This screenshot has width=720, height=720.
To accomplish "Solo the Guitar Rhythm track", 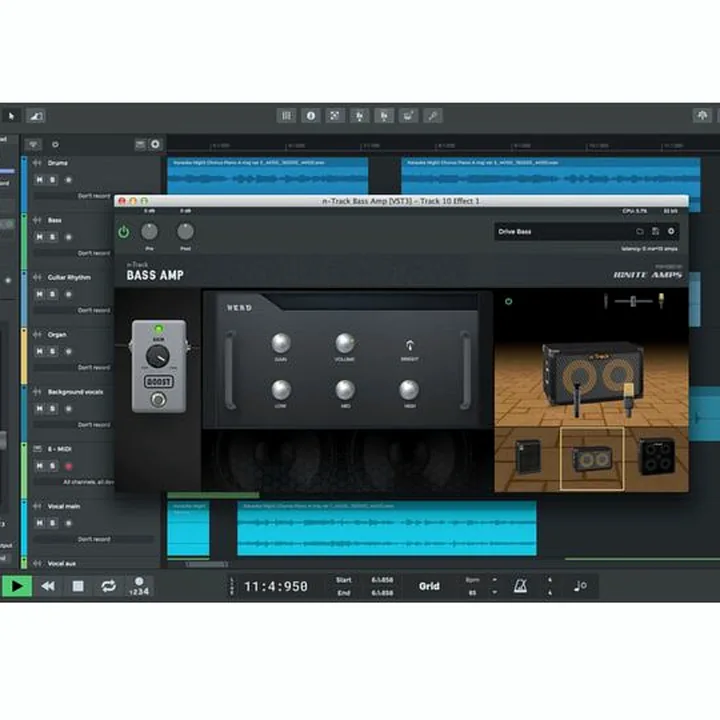I will 52,294.
